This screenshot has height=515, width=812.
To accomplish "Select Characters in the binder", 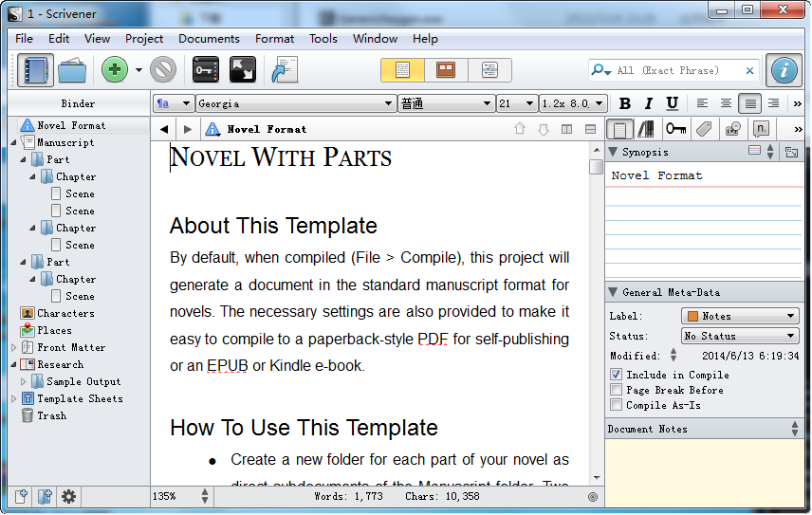I will (65, 313).
